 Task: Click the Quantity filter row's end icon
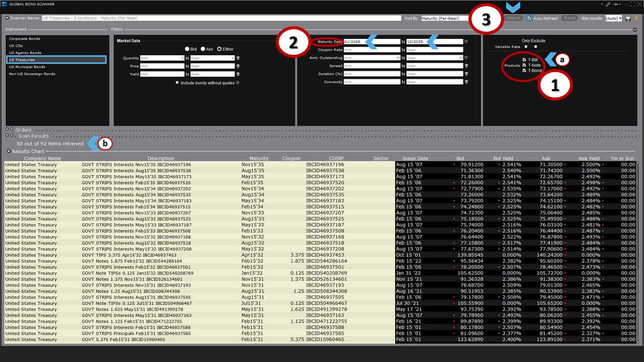(237, 58)
